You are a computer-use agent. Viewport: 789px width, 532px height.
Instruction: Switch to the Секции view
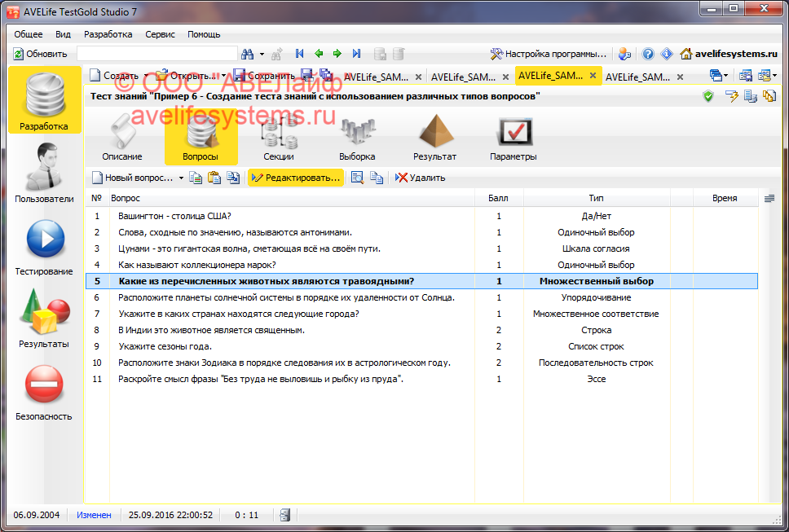tap(279, 136)
